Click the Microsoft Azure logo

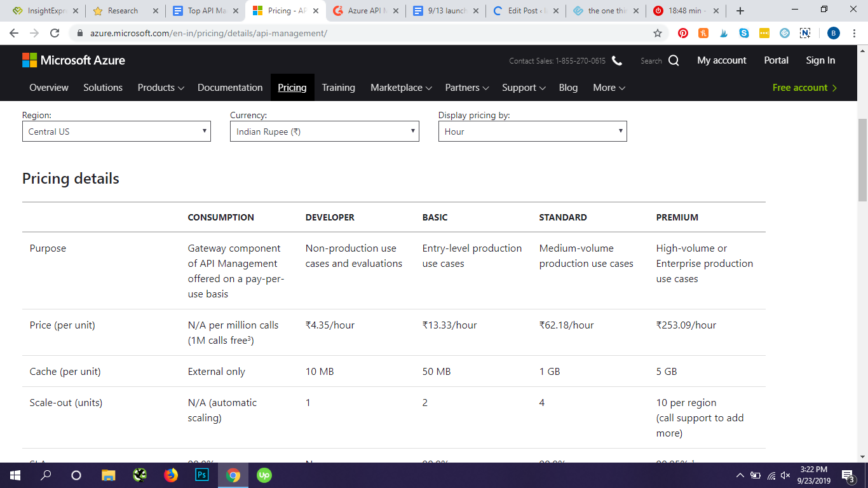point(74,60)
